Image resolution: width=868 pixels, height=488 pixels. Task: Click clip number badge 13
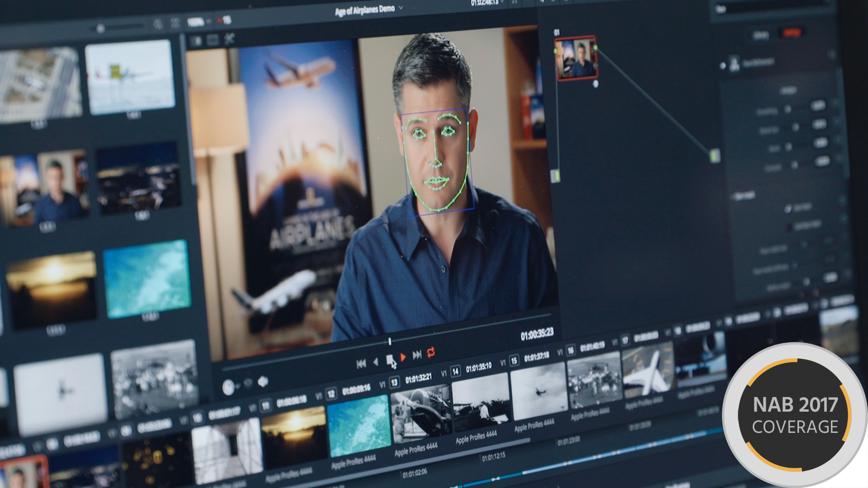pyautogui.click(x=394, y=382)
